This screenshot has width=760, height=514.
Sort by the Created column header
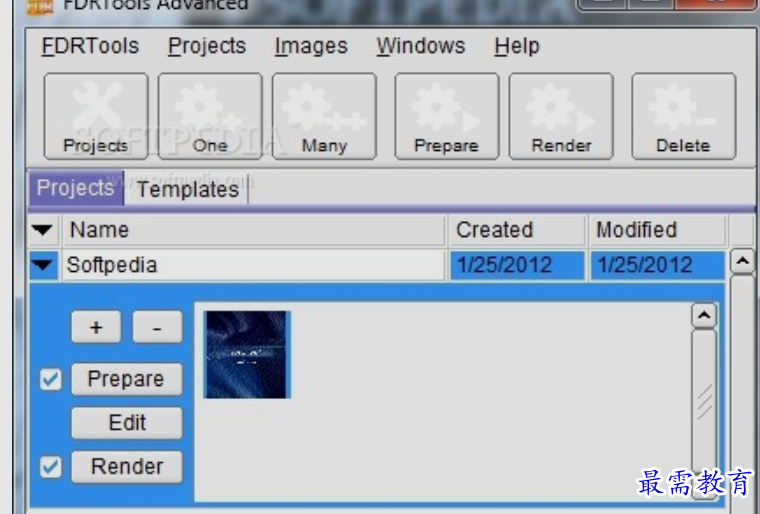[x=517, y=230]
